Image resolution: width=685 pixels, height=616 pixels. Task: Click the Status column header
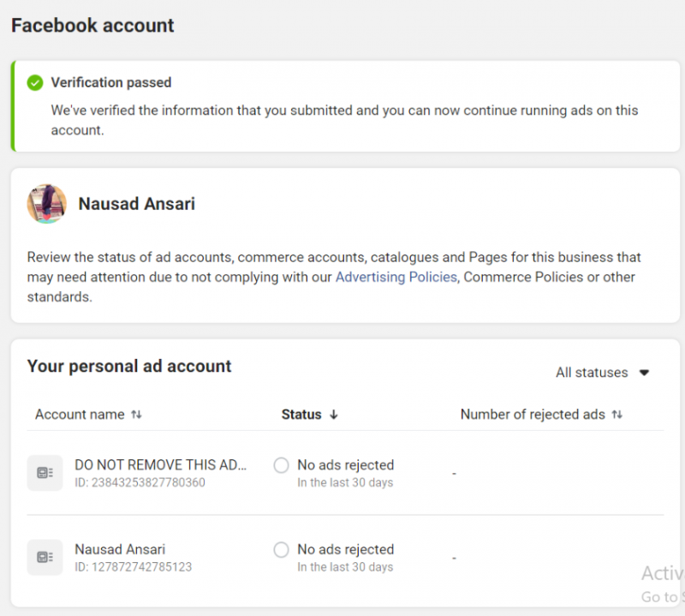(301, 415)
